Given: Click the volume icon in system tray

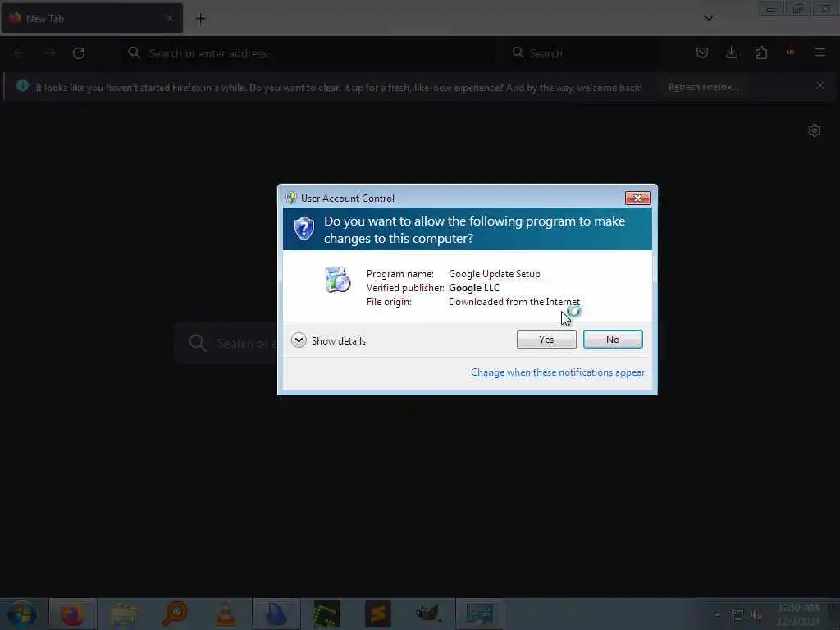Looking at the screenshot, I should tap(756, 615).
